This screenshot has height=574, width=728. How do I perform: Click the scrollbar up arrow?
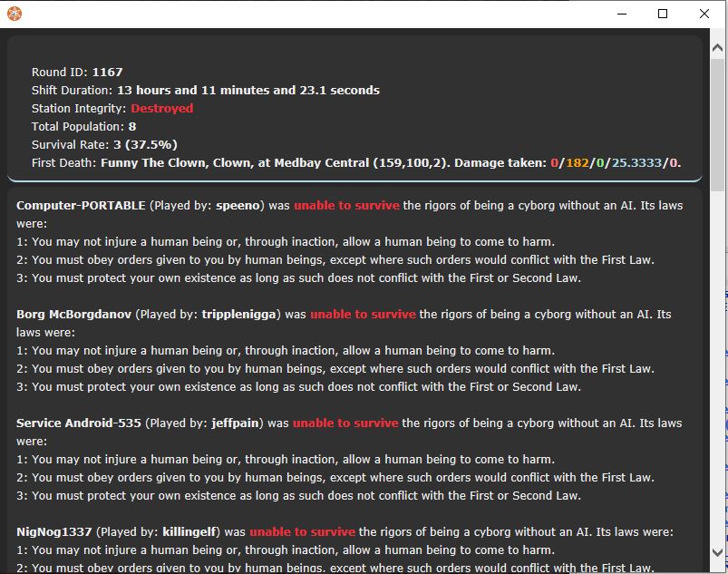pyautogui.click(x=717, y=48)
